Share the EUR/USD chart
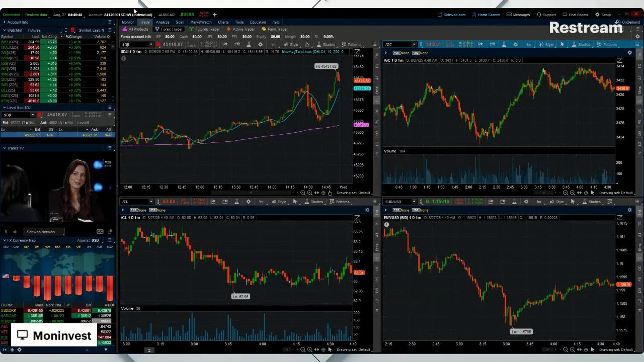Viewport: 644px width, 362px height. pyautogui.click(x=491, y=202)
